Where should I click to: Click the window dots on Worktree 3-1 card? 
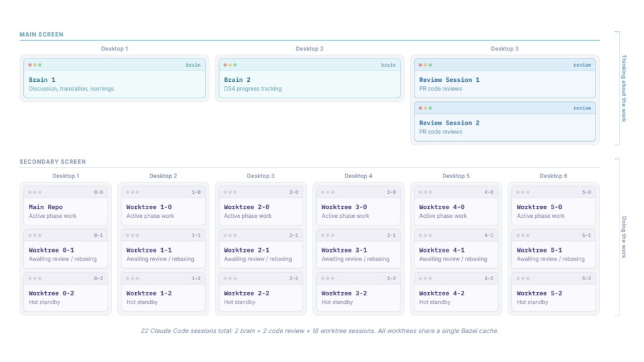coord(328,235)
